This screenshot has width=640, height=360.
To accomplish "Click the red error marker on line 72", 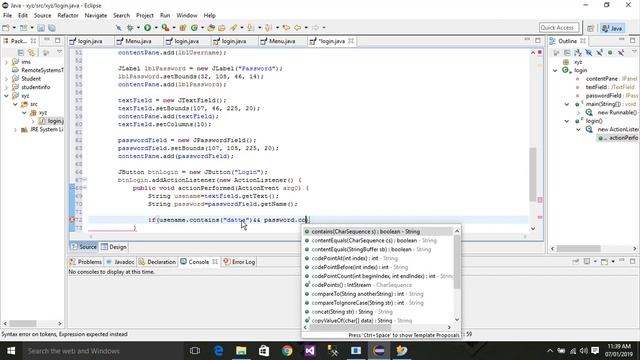I will (72, 220).
